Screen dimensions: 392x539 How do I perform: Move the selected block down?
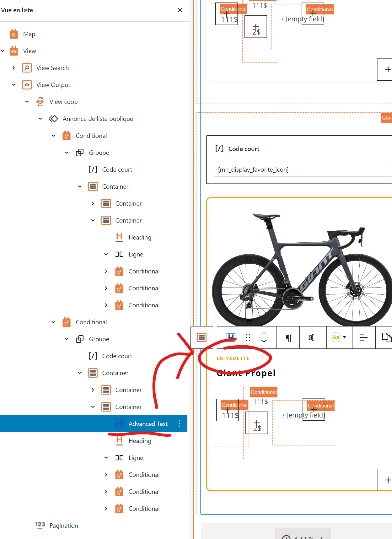click(264, 341)
